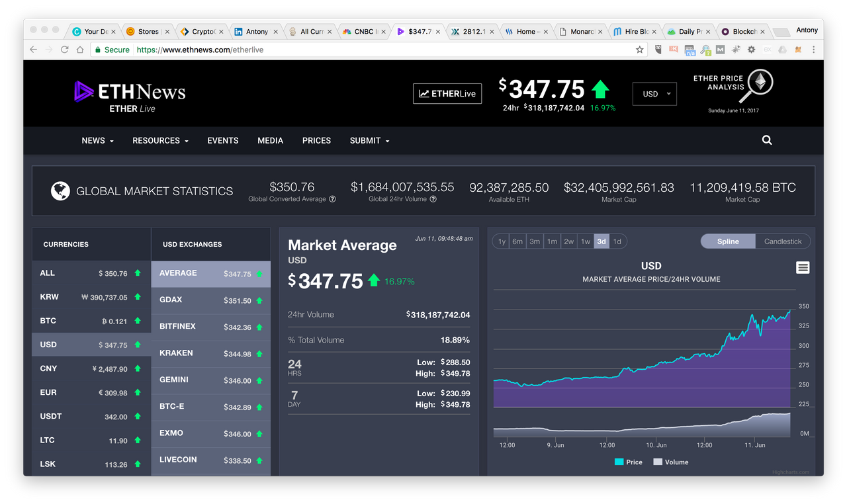Select the GEMINI exchange row

point(210,380)
